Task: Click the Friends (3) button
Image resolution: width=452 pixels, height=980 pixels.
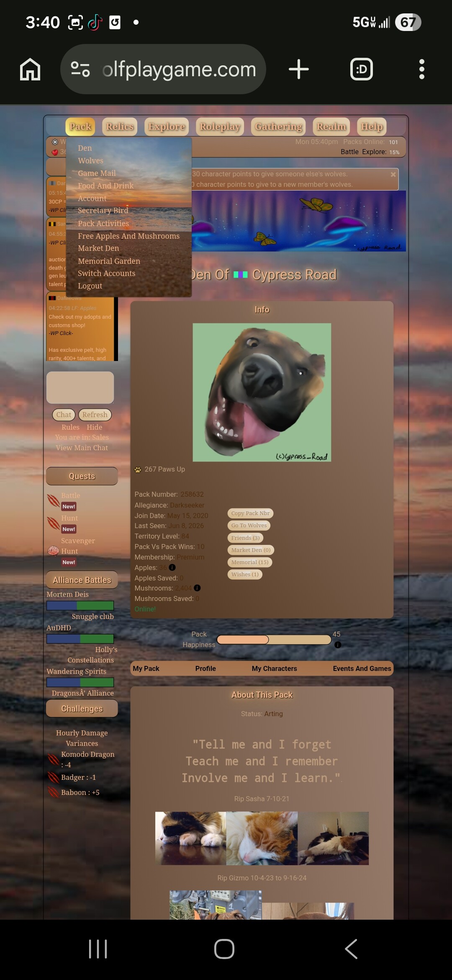Action: point(245,538)
